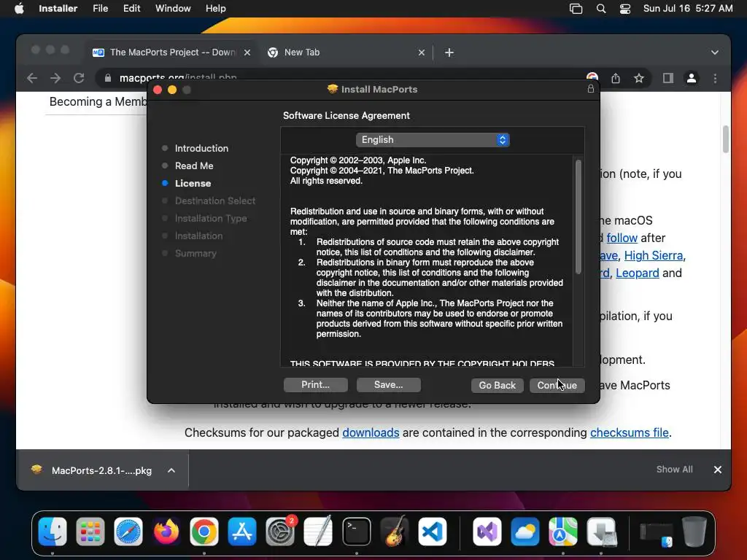Open the Apple menu
Image resolution: width=747 pixels, height=560 pixels.
19,9
